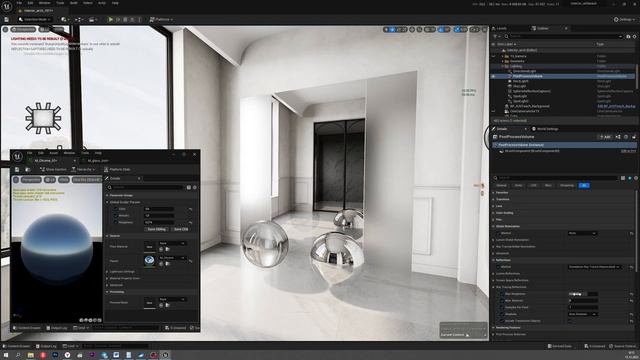The width and height of the screenshot is (640, 360).
Task: Click the settings gear in material Details panel
Action: click(x=195, y=187)
